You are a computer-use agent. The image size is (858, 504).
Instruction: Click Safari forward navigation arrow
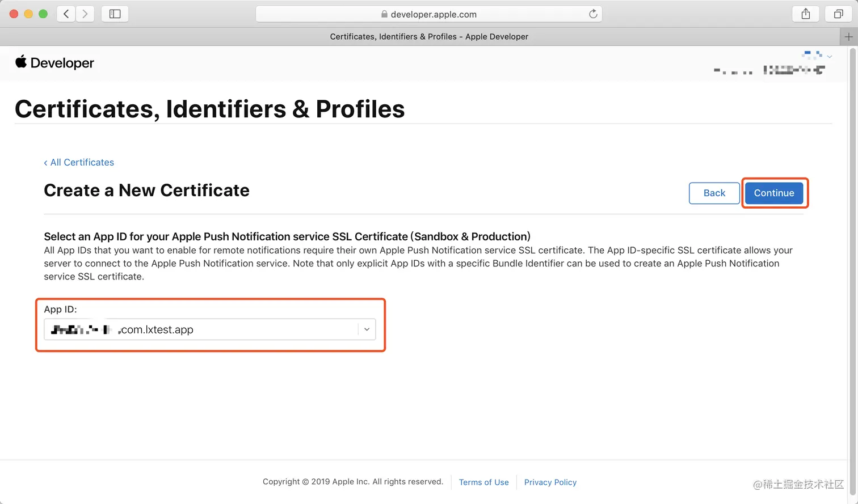click(x=85, y=14)
